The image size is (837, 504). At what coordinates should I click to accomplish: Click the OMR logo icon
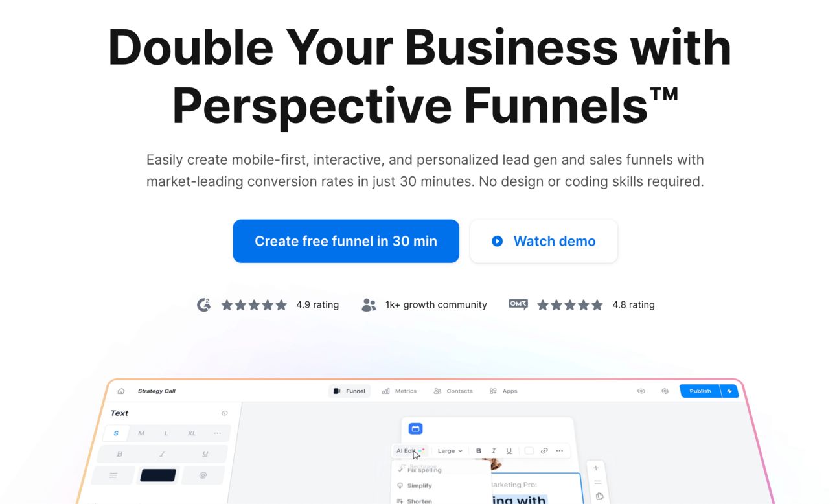click(518, 304)
